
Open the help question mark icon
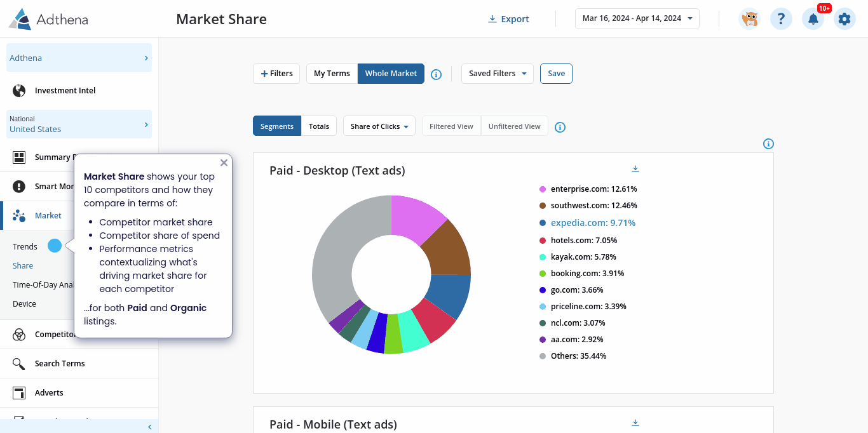pyautogui.click(x=781, y=19)
